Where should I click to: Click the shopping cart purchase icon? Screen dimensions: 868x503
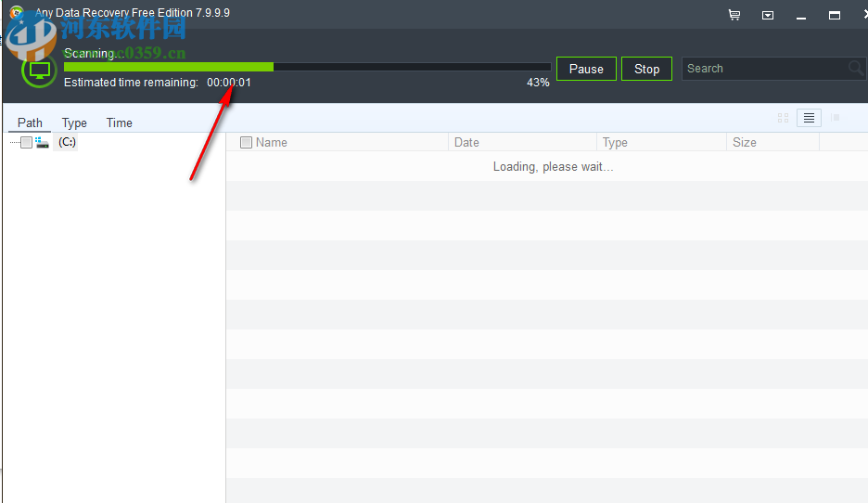click(x=734, y=15)
